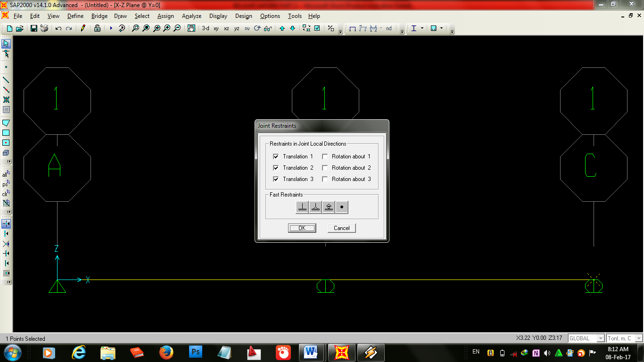Switch to 3-d view using the toolbar
The image size is (644, 362).
point(206,28)
